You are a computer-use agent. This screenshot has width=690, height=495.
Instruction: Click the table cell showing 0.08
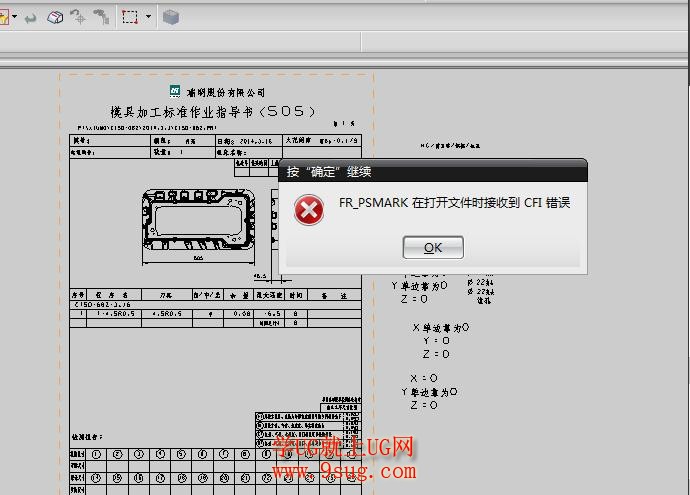(240, 314)
